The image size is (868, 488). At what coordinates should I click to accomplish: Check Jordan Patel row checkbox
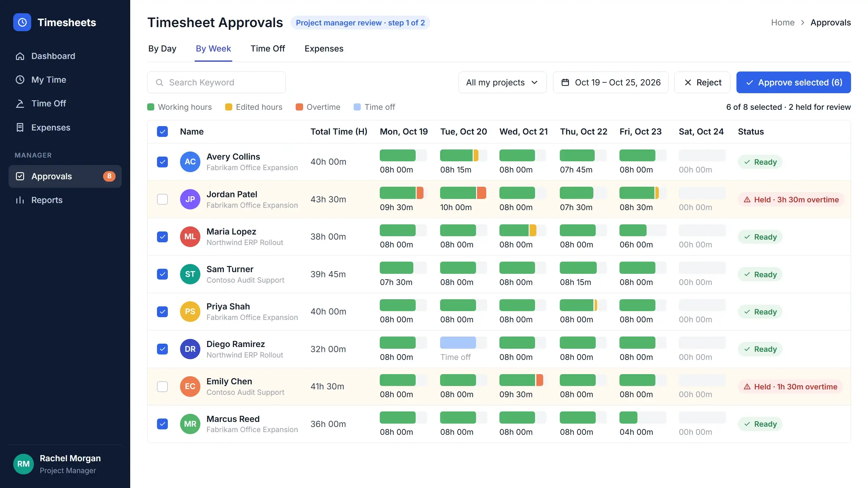162,199
